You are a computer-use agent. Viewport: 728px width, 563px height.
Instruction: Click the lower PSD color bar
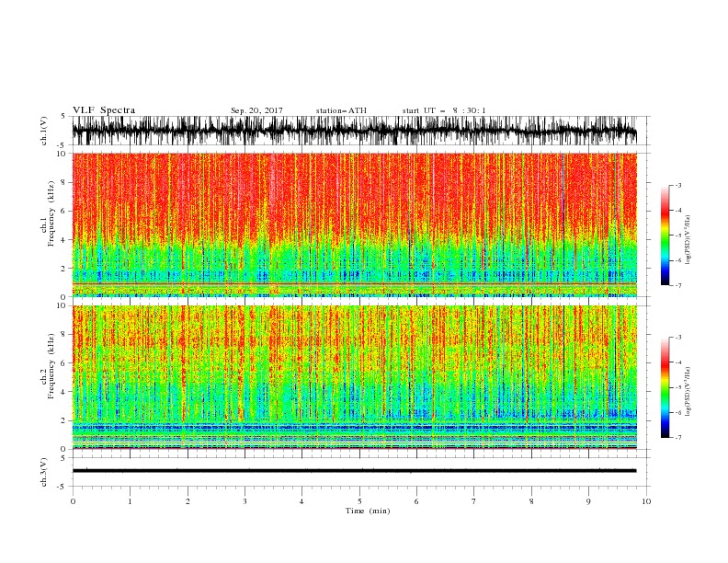[665, 387]
